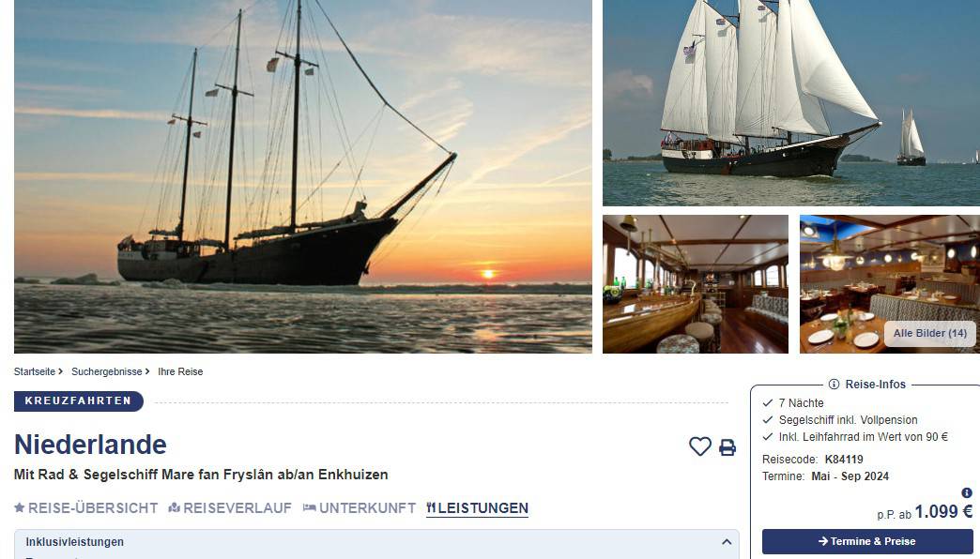Click the Reise-Infos info circle icon

point(834,385)
